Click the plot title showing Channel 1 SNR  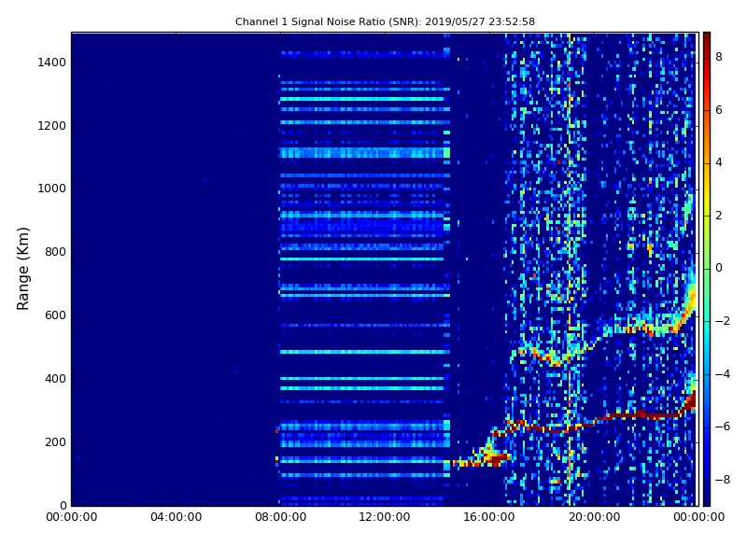point(385,21)
